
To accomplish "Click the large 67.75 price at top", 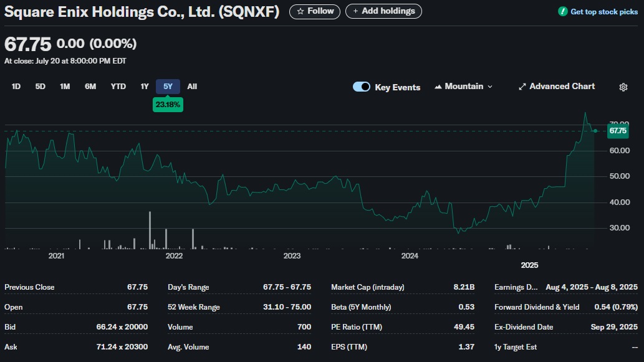I will click(27, 44).
